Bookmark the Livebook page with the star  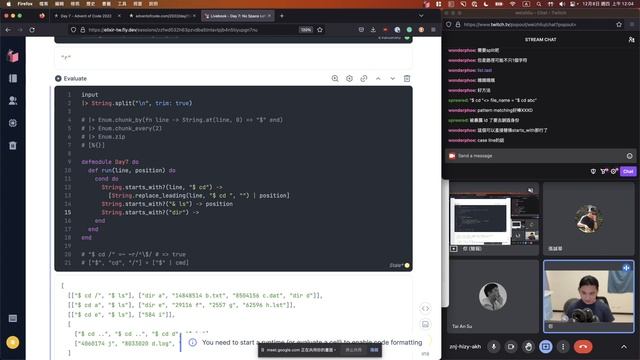click(x=320, y=30)
